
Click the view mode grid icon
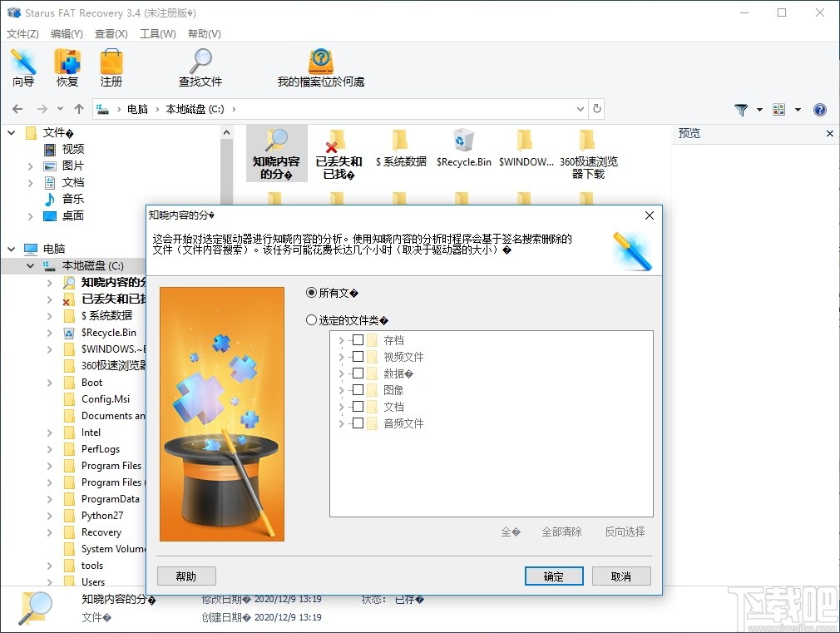[779, 110]
